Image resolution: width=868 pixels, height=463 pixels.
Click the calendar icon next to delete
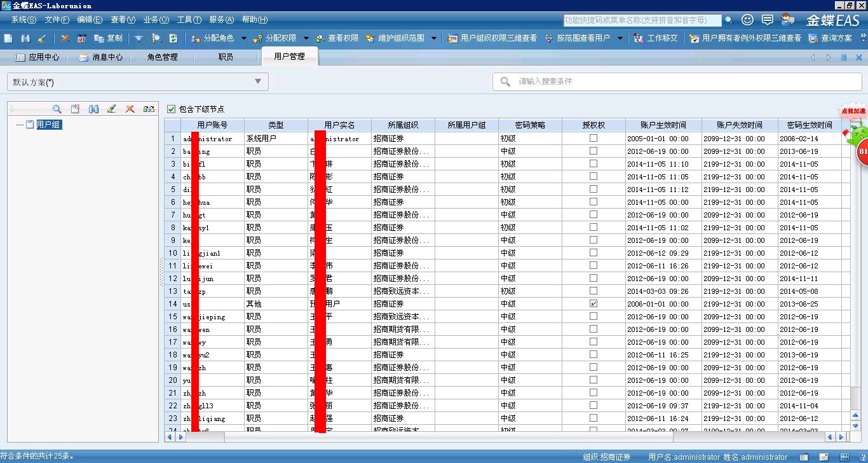[81, 38]
